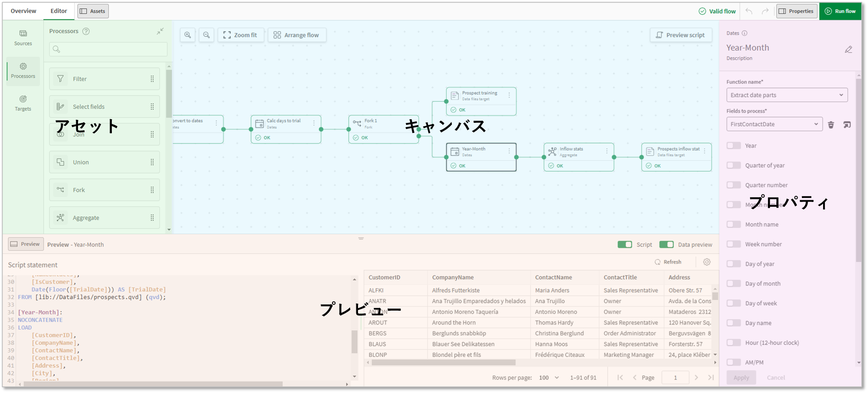Toggle the Week number switch
Viewport: 868px width, 393px height.
click(734, 244)
